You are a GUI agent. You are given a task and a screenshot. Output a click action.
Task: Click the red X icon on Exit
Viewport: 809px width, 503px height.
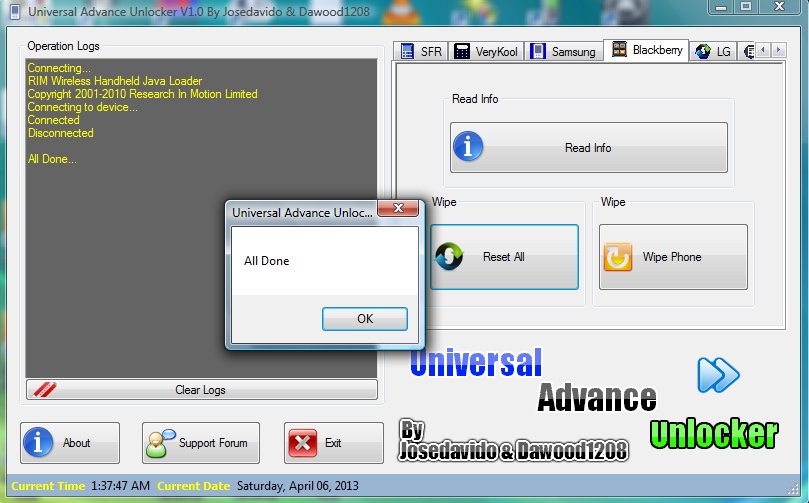pos(303,443)
